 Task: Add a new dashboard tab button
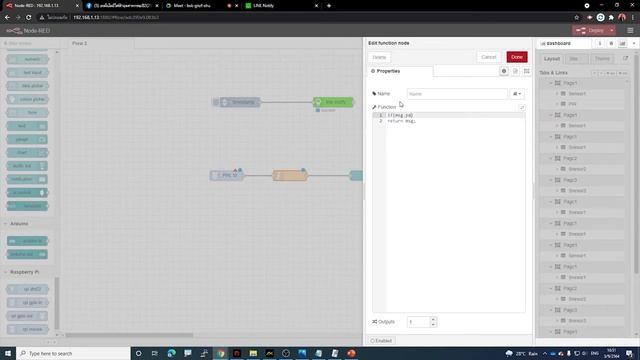click(x=611, y=73)
